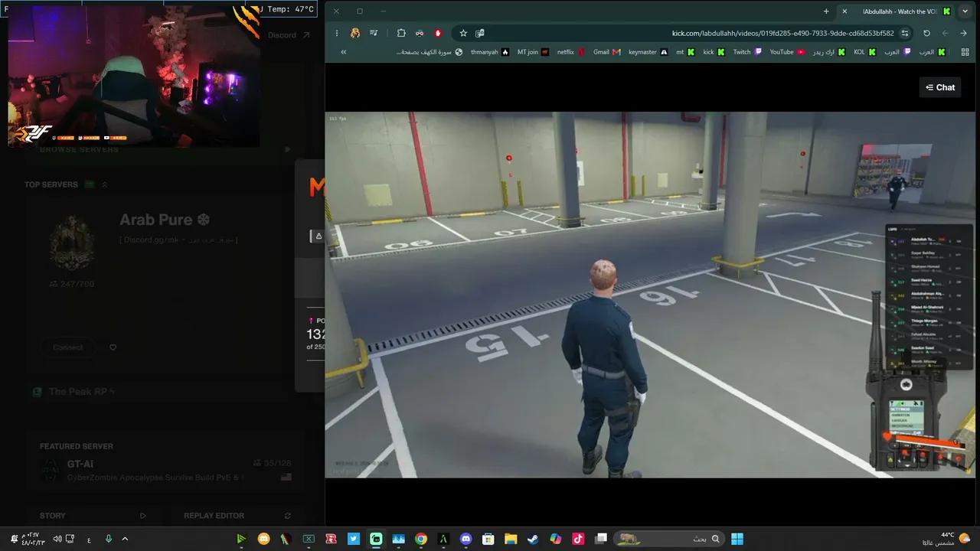Open the العرب bookmark with the Twitch icon
The image size is (980, 551).
[897, 52]
